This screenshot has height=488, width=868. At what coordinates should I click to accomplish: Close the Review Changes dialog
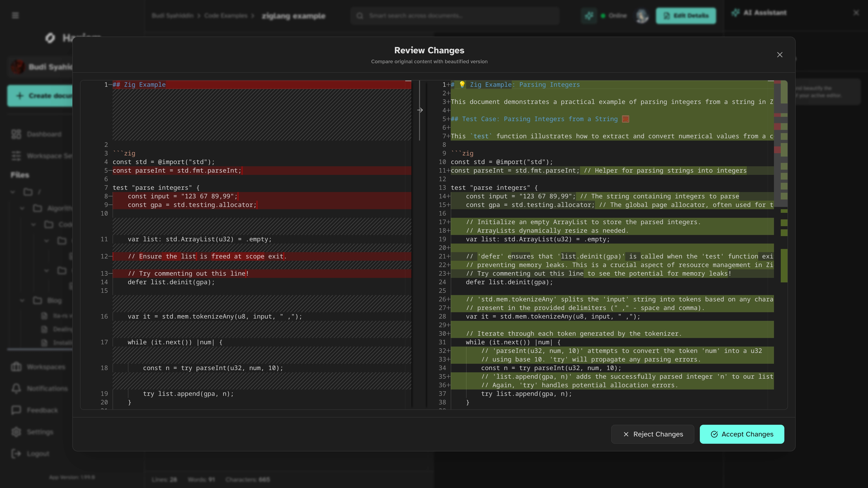(x=779, y=55)
